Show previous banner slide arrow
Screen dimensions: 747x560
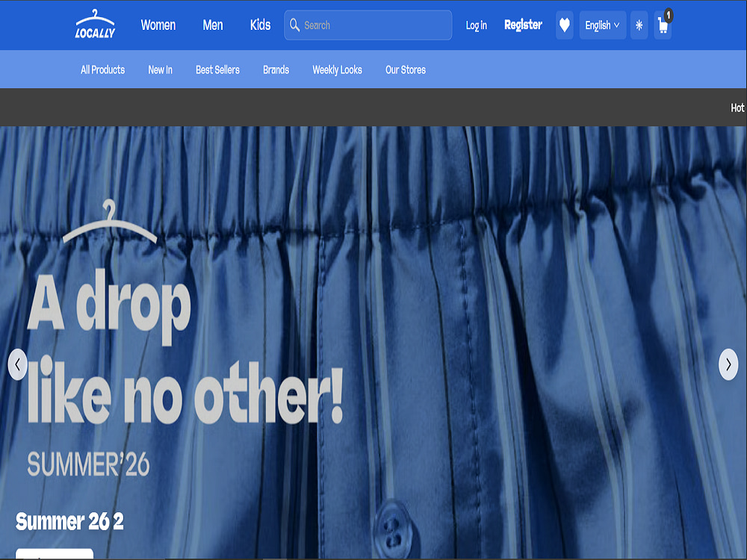pos(18,365)
